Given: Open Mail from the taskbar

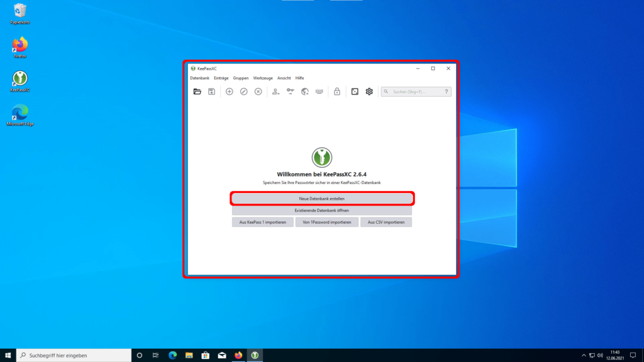Looking at the screenshot, I should 222,356.
